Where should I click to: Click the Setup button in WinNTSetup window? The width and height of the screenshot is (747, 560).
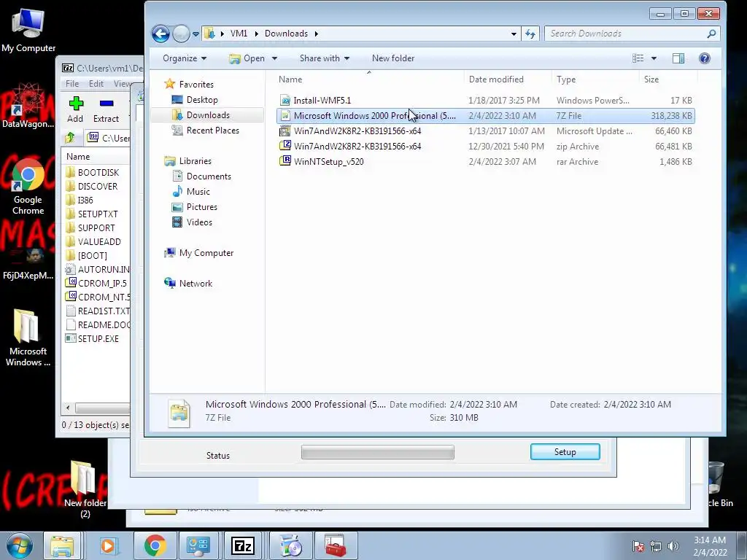coord(565,452)
